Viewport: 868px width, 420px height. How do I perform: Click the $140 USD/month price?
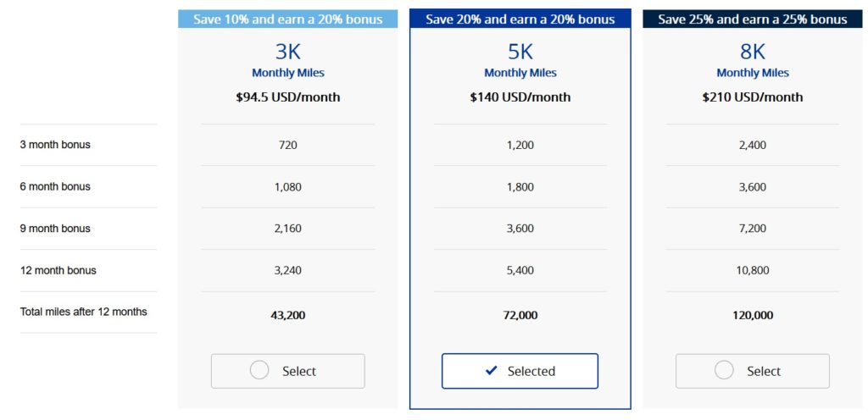coord(520,97)
